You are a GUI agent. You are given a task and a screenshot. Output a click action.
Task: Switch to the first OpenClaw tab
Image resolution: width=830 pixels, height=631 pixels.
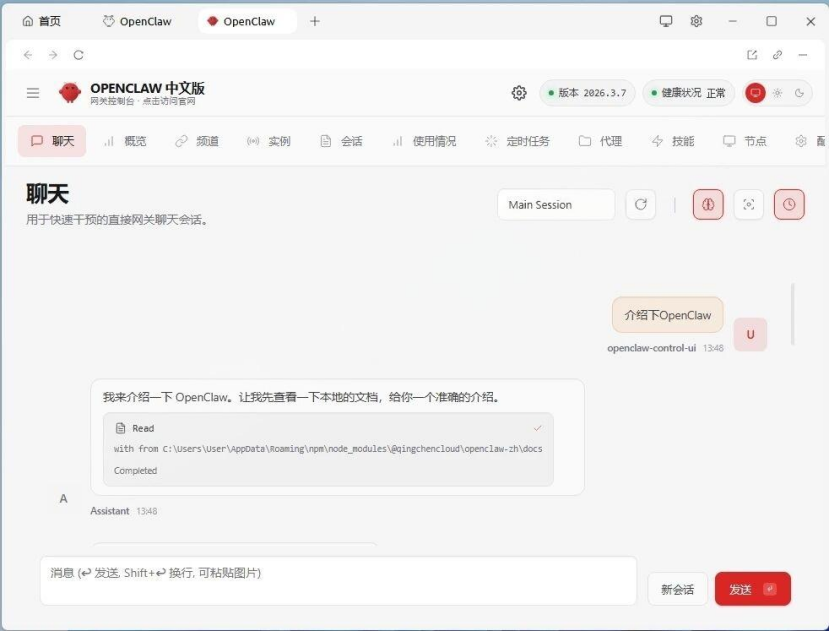(x=137, y=21)
